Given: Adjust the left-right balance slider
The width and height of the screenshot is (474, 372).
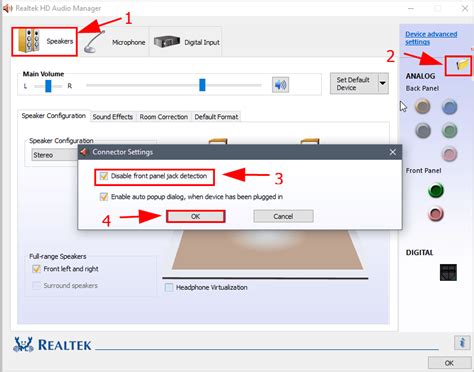Looking at the screenshot, I should tap(48, 86).
